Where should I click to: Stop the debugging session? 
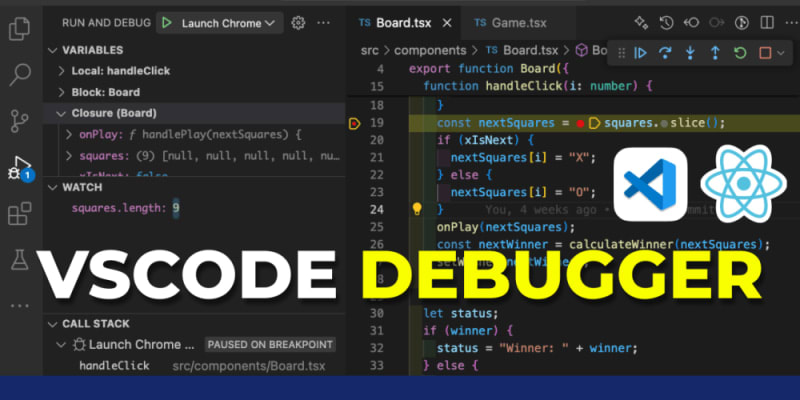click(765, 52)
